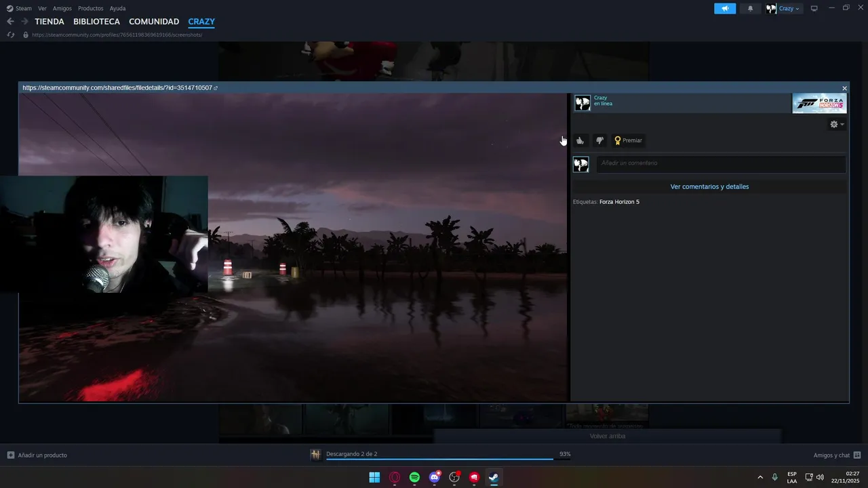
Task: Open Crazy's avatar in screenshot header
Action: click(x=583, y=103)
